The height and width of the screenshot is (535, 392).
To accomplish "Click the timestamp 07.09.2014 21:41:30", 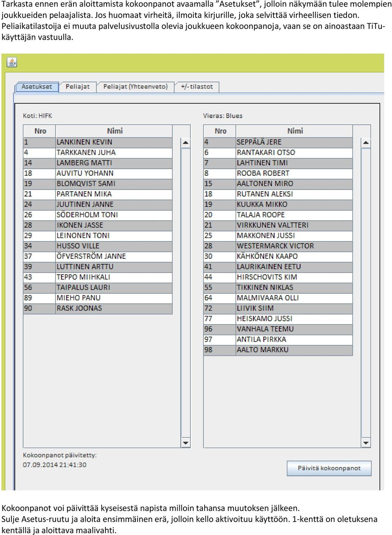I will 55,465.
